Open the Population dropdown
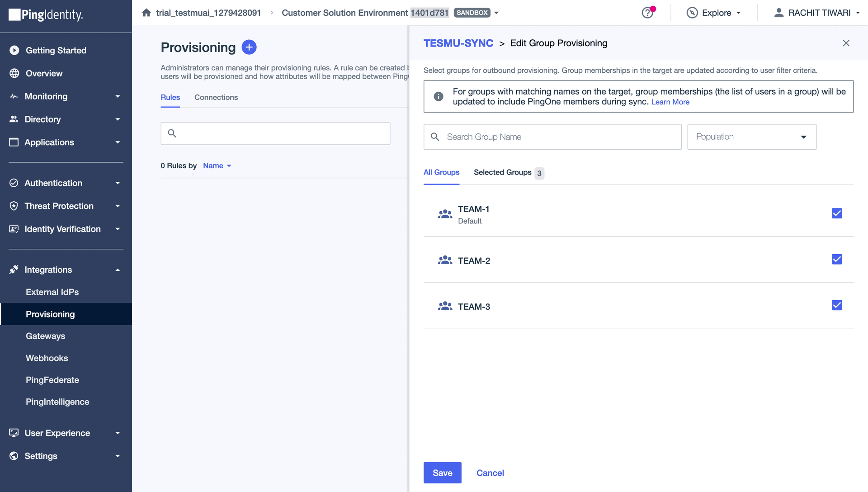The width and height of the screenshot is (868, 492). pos(751,137)
